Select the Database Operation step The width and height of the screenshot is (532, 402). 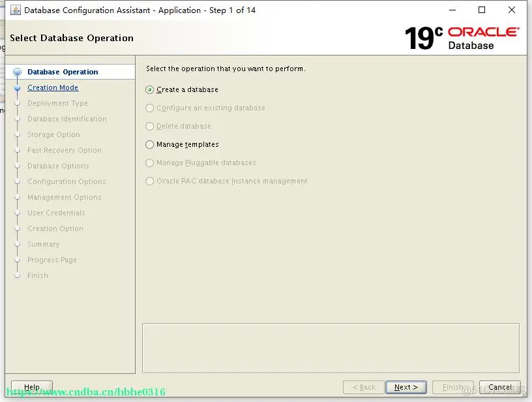(63, 72)
